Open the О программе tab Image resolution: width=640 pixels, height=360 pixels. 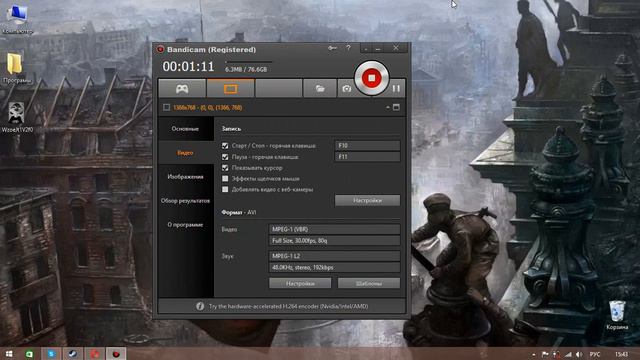[x=185, y=225]
